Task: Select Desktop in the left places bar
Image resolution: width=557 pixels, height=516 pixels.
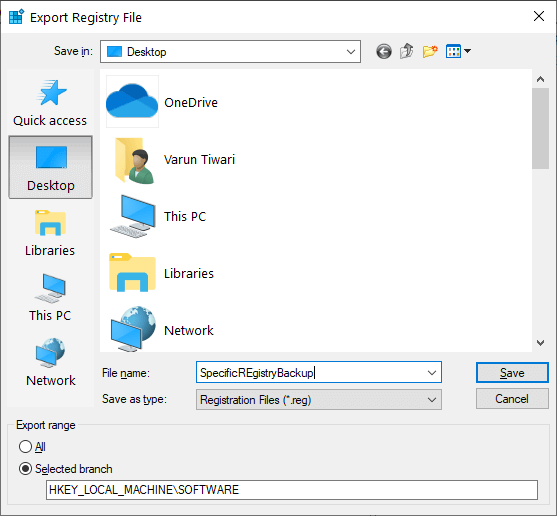Action: click(50, 167)
